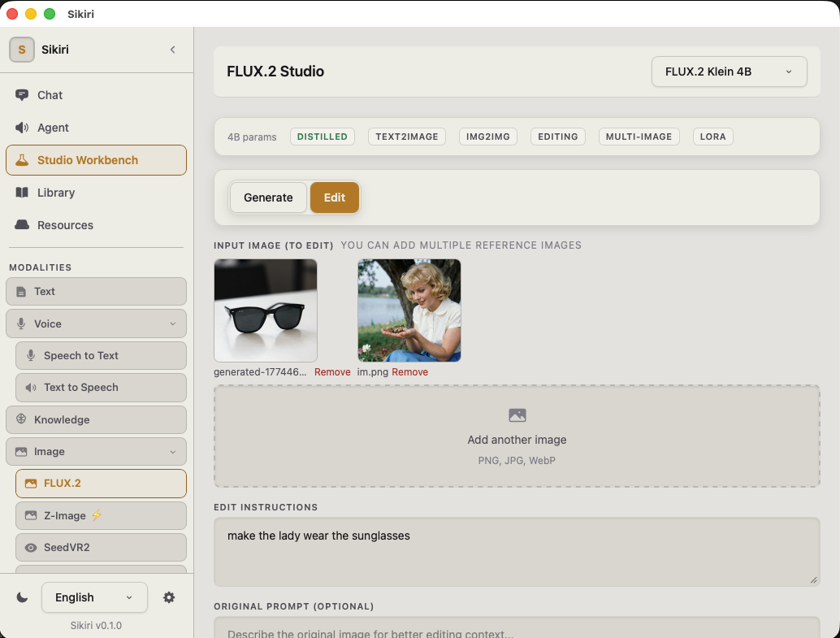Viewport: 840px width, 638px height.
Task: Open the English language dropdown
Action: [x=94, y=597]
